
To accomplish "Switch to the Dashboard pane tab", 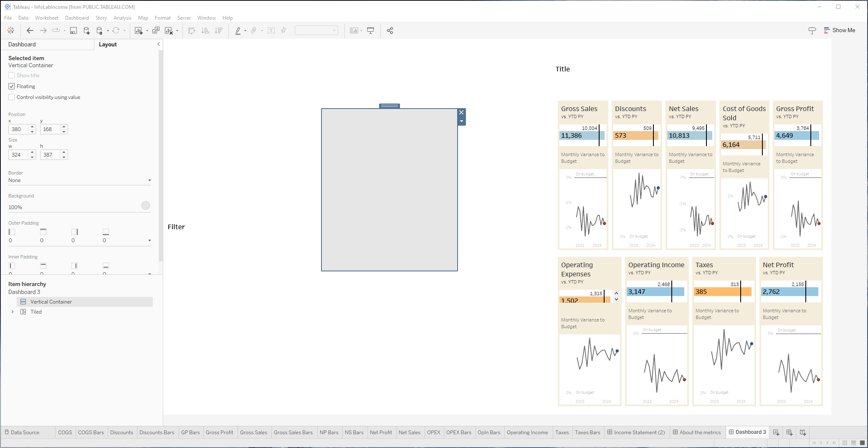I will tap(22, 44).
